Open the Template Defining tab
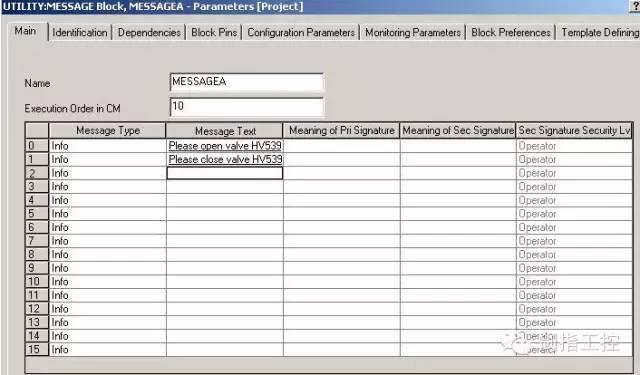This screenshot has width=640, height=375. [x=598, y=33]
